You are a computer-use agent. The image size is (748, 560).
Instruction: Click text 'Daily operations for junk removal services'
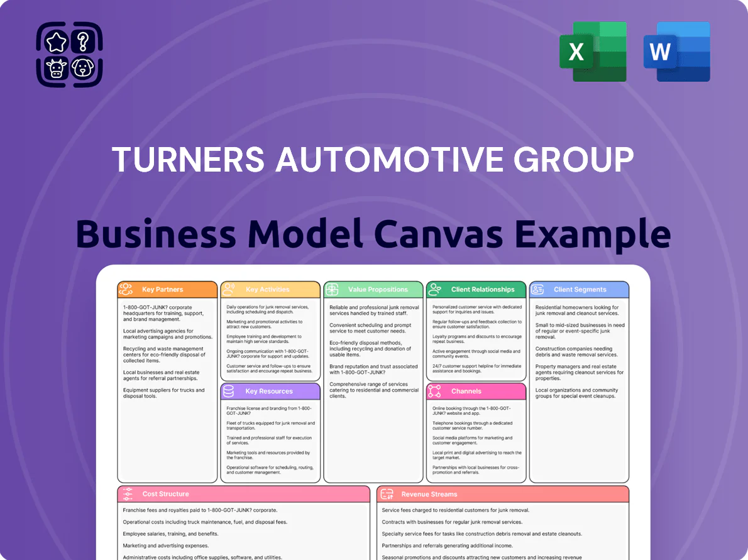coord(268,310)
